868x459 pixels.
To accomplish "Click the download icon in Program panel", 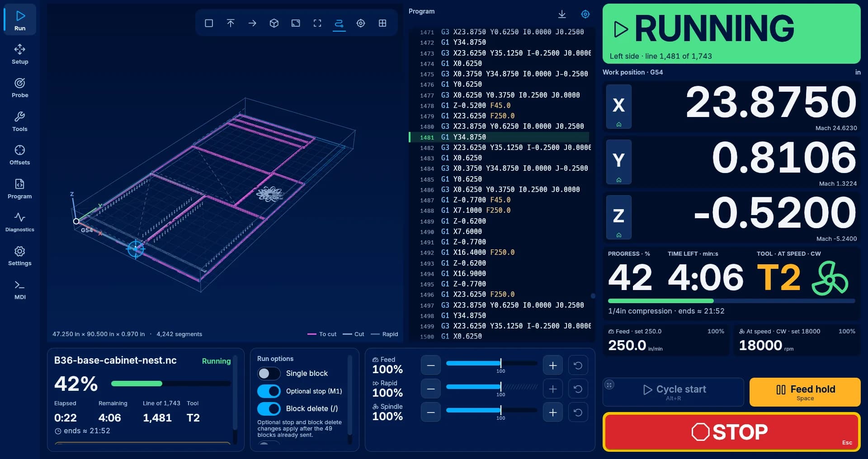I will click(562, 14).
